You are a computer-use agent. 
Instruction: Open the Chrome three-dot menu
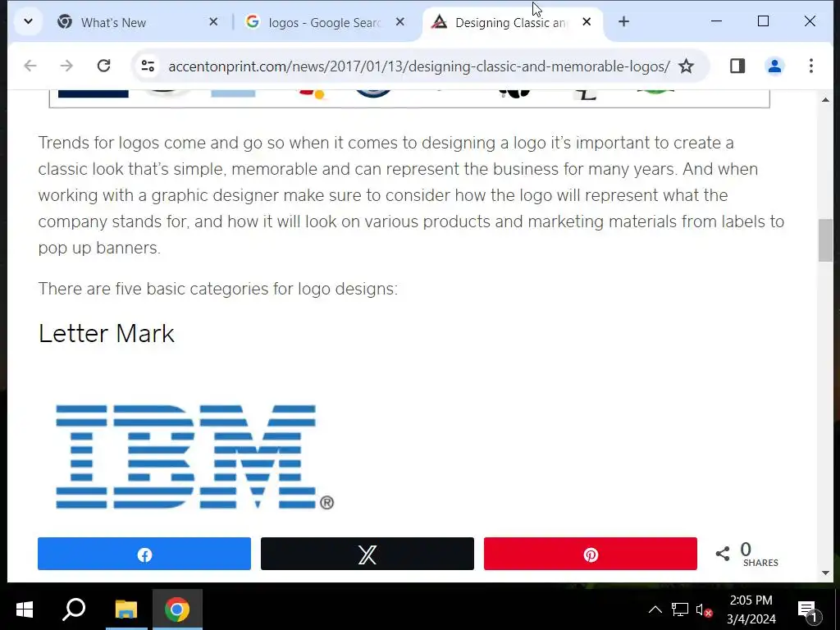tap(811, 66)
